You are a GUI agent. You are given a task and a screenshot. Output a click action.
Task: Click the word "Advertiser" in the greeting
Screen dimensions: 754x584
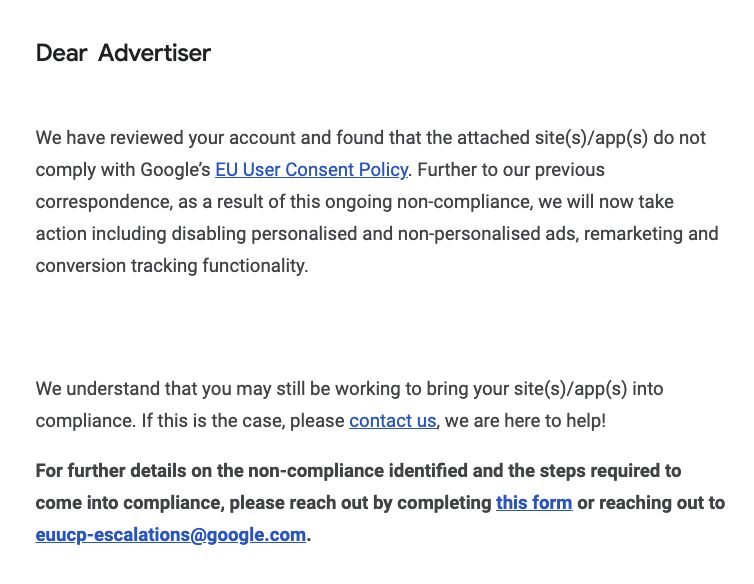(x=154, y=53)
